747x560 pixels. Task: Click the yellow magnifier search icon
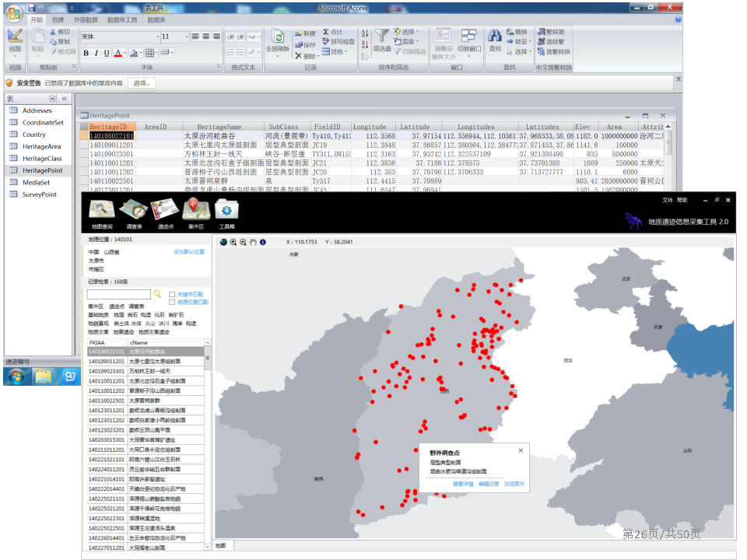click(157, 294)
